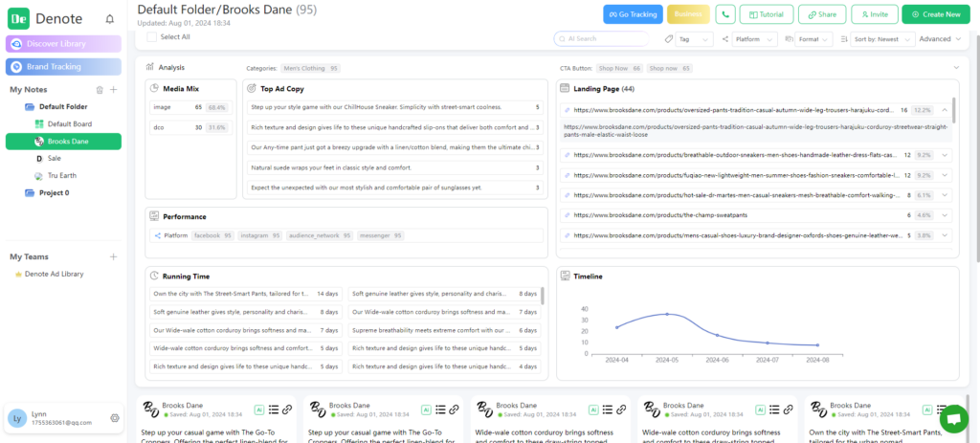The height and width of the screenshot is (443, 980).
Task: Click the Business plan button
Action: (x=688, y=14)
